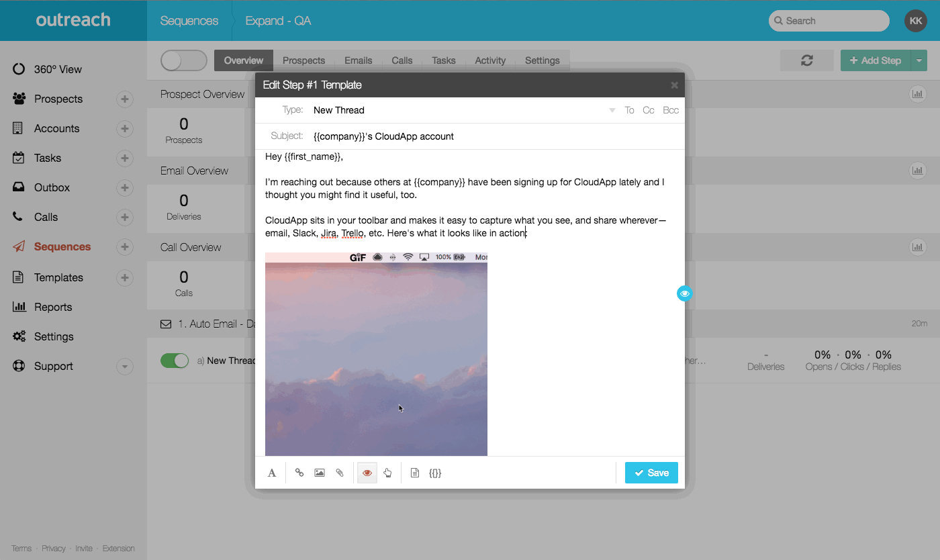Toggle open tracking red eye icon
This screenshot has height=560, width=940.
pos(367,473)
